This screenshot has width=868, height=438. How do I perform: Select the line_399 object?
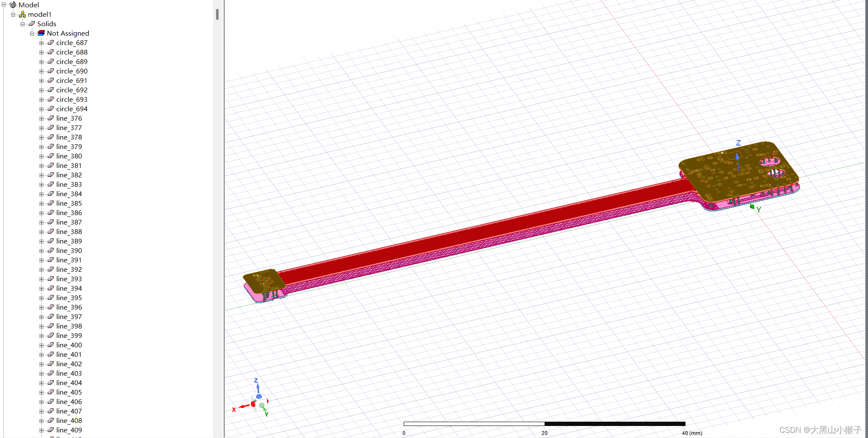[69, 335]
